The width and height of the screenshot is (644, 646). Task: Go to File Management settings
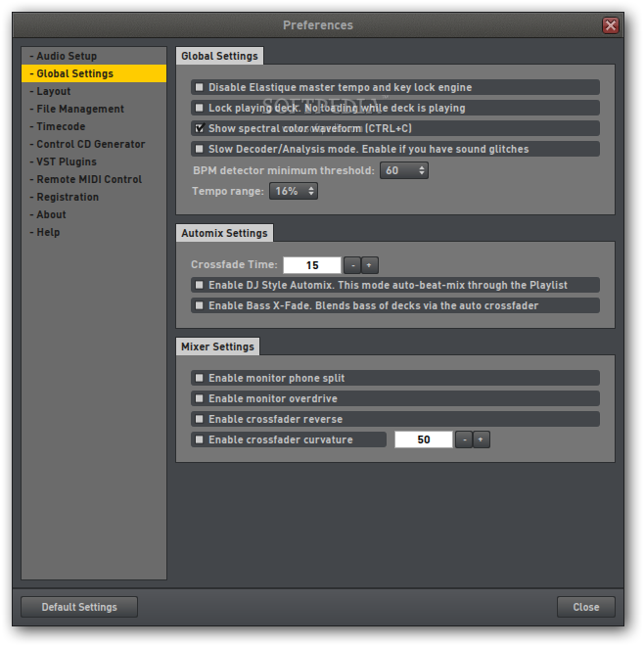94,110
